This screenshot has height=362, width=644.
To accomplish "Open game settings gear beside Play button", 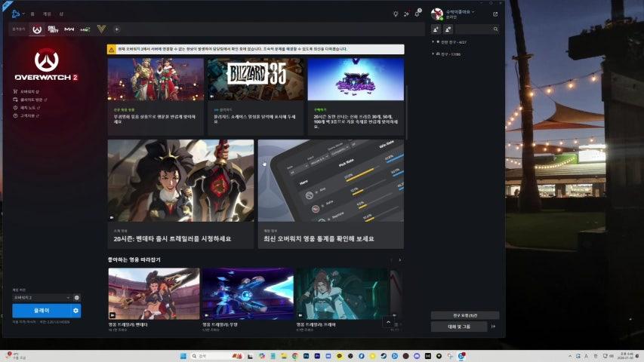I will point(75,311).
